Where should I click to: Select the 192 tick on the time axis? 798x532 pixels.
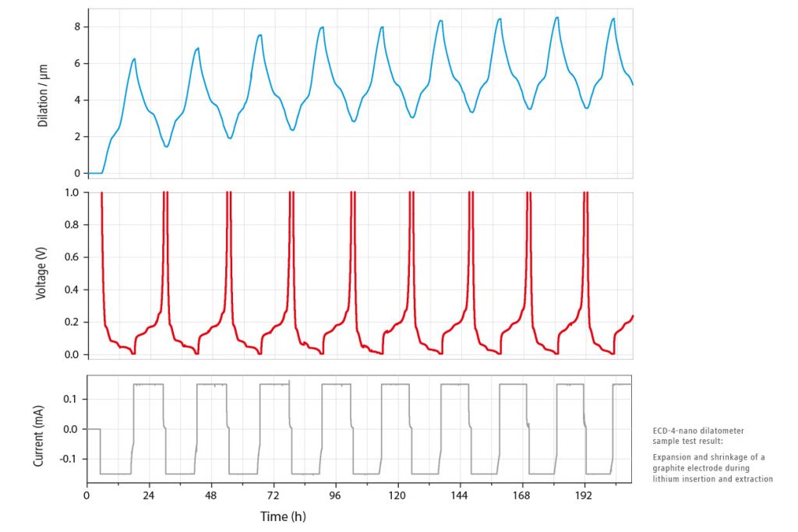point(584,495)
